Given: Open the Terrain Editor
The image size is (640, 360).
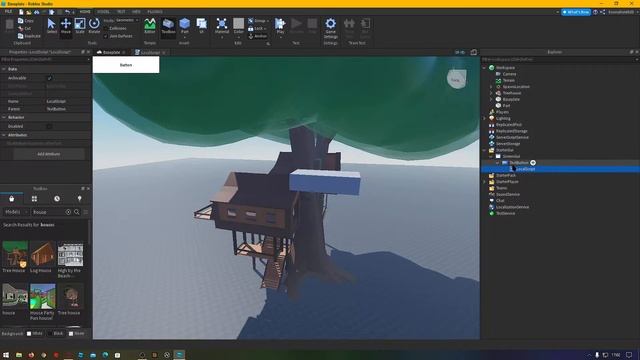Looking at the screenshot, I should click(150, 26).
